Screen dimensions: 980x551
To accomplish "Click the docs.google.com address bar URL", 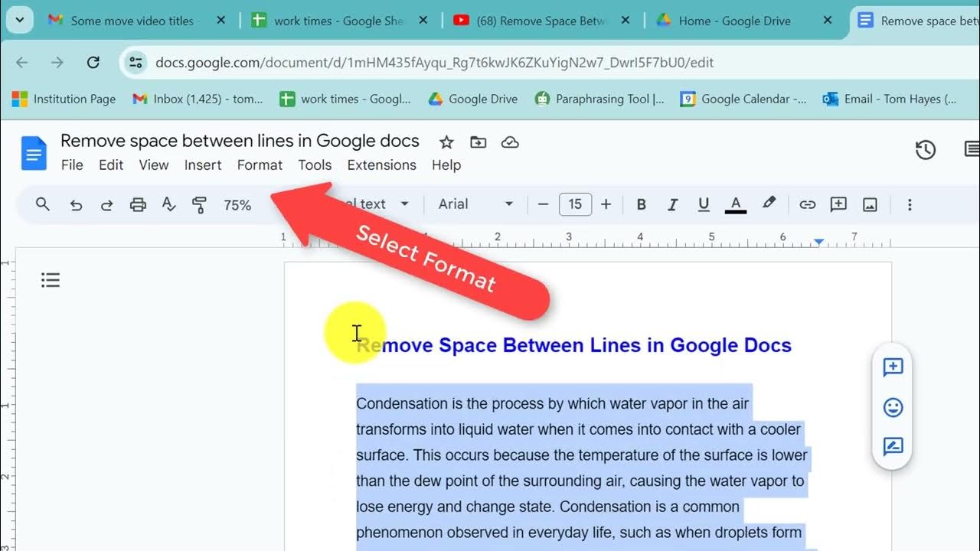I will 434,63.
